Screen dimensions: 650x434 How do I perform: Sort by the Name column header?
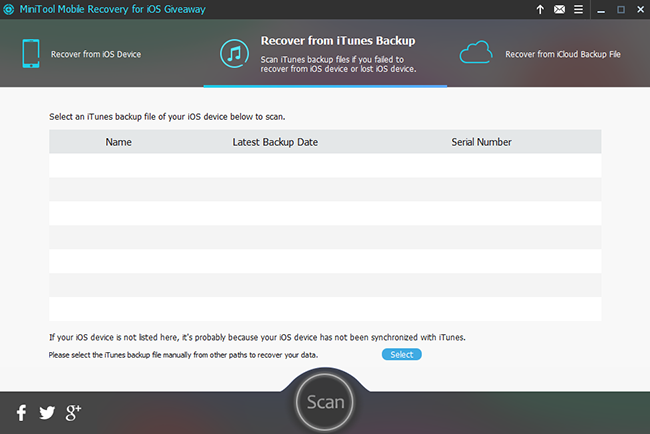click(x=119, y=142)
